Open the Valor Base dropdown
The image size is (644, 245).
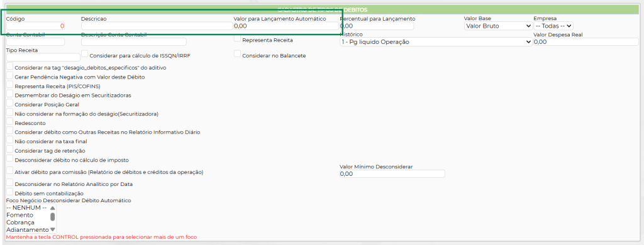coord(498,26)
